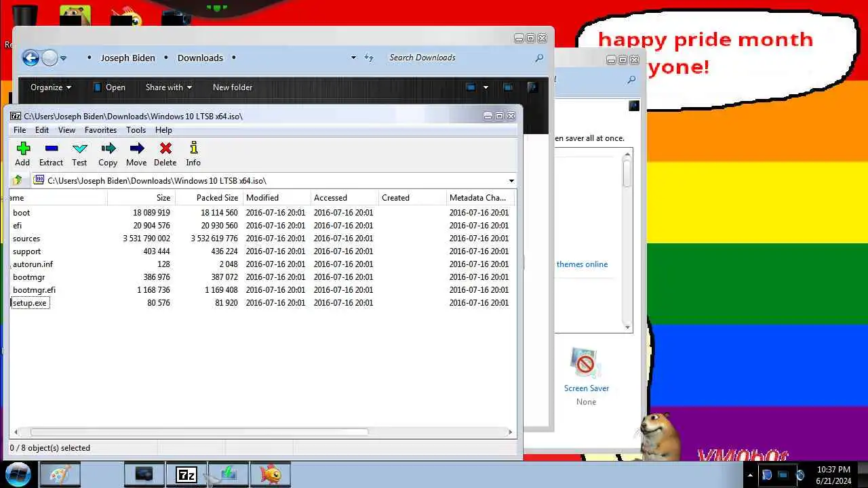Click the Add button in 7-Zip toolbar
This screenshot has height=488, width=868.
click(22, 154)
